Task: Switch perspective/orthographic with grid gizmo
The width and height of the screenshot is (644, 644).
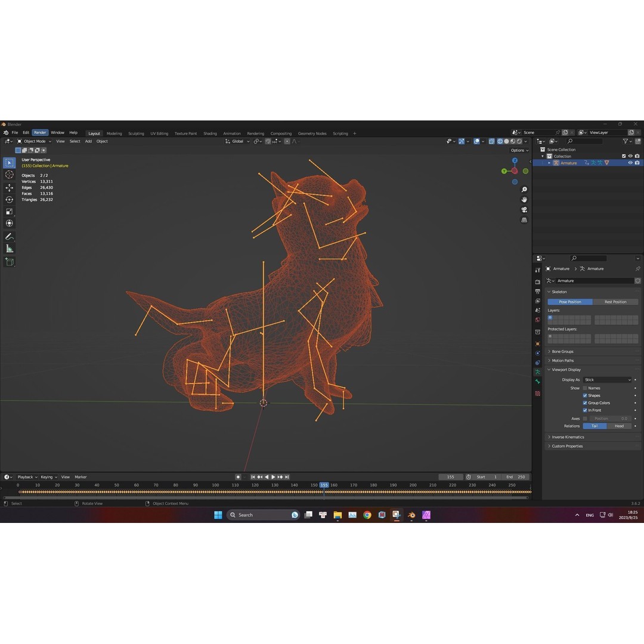Action: (x=524, y=220)
